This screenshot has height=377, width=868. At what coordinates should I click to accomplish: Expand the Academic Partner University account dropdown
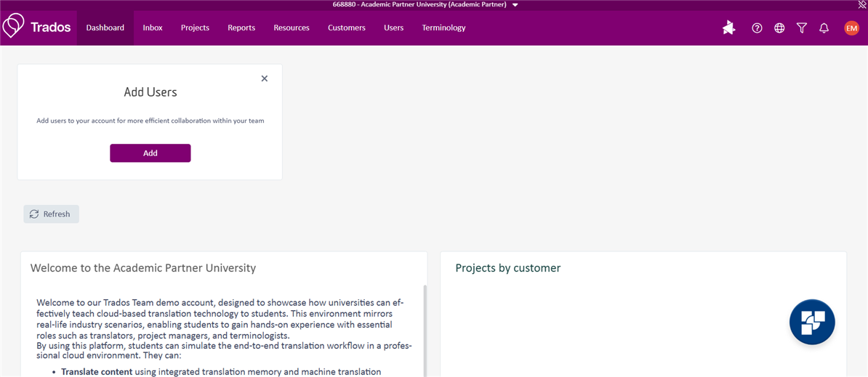515,5
